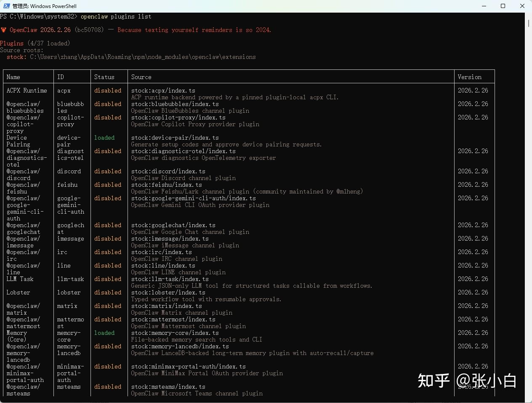This screenshot has height=403, width=532.
Task: Select the 'Status' column header
Action: coord(104,77)
